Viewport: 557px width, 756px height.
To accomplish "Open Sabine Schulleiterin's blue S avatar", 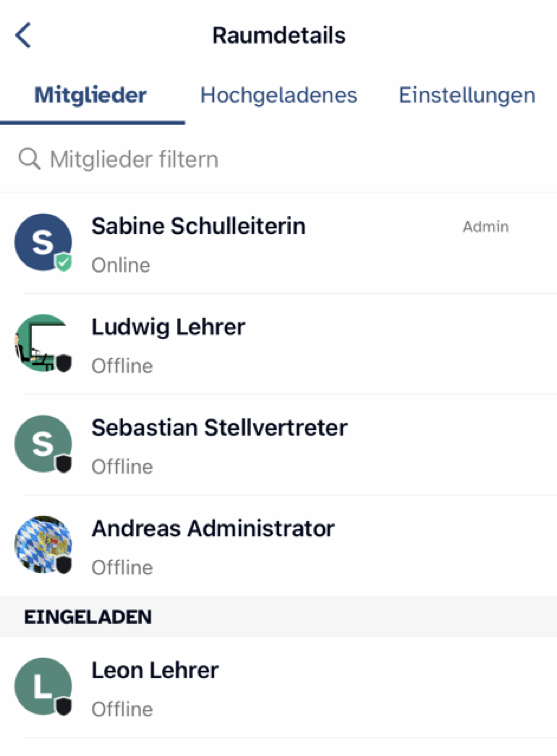I will pyautogui.click(x=43, y=242).
